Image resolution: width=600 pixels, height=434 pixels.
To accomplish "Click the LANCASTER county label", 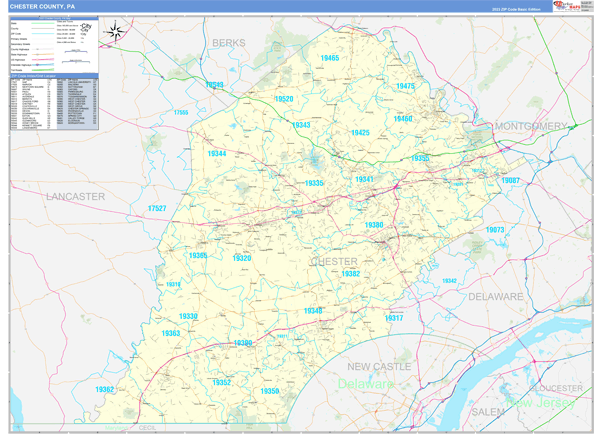I will pos(75,197).
